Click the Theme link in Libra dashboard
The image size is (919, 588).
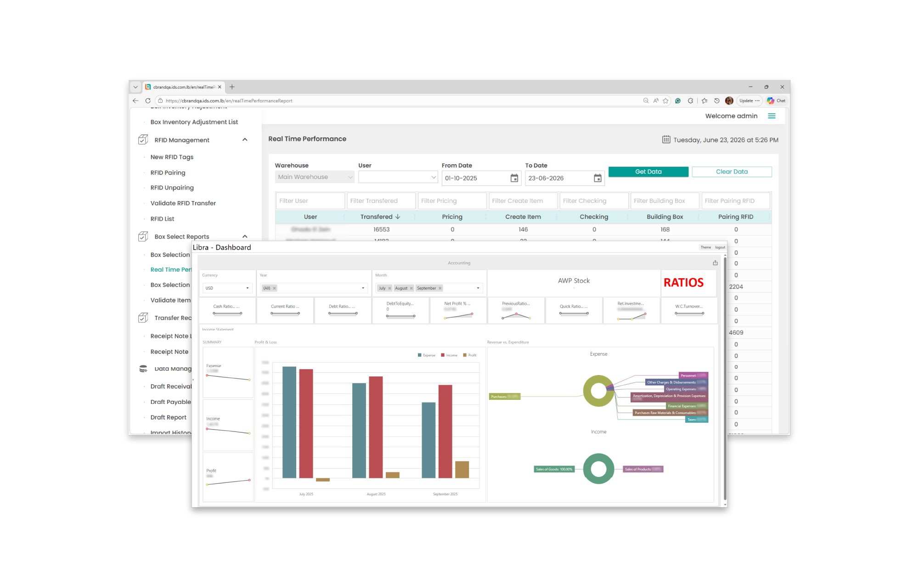click(705, 247)
